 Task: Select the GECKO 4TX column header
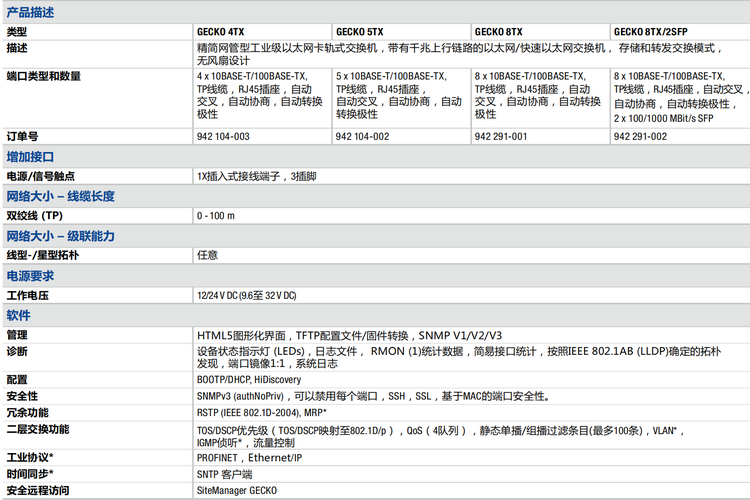click(x=221, y=32)
